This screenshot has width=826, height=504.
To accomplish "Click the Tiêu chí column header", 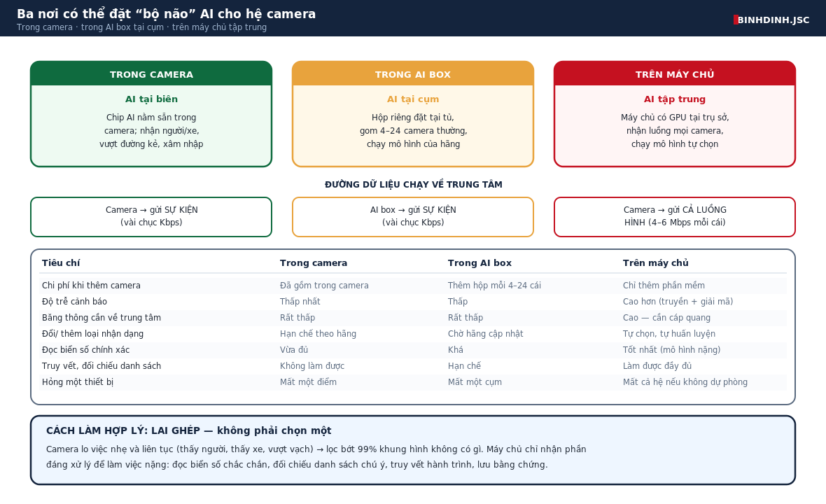I will (61, 262).
